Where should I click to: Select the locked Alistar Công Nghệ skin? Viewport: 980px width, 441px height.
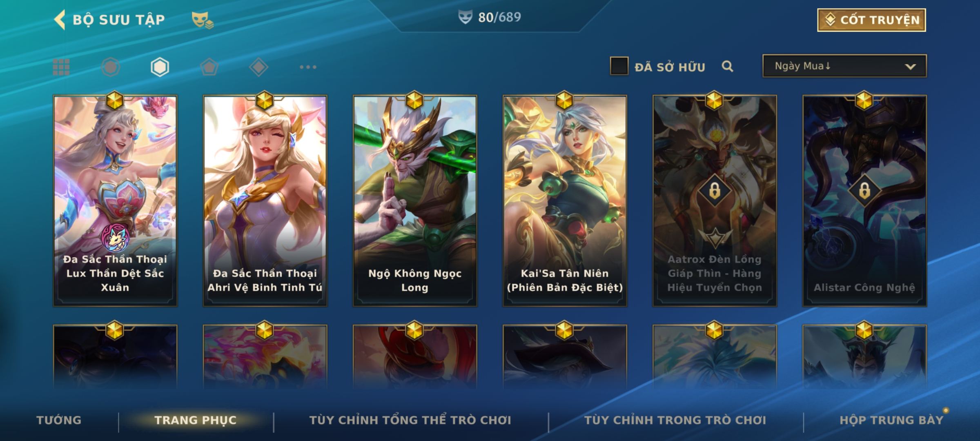[864, 200]
